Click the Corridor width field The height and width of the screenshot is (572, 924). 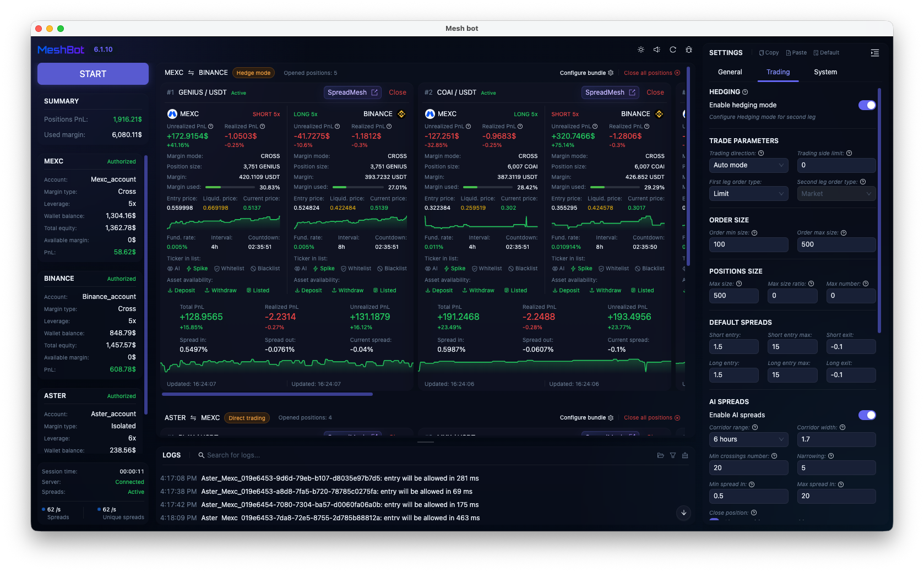[836, 439]
